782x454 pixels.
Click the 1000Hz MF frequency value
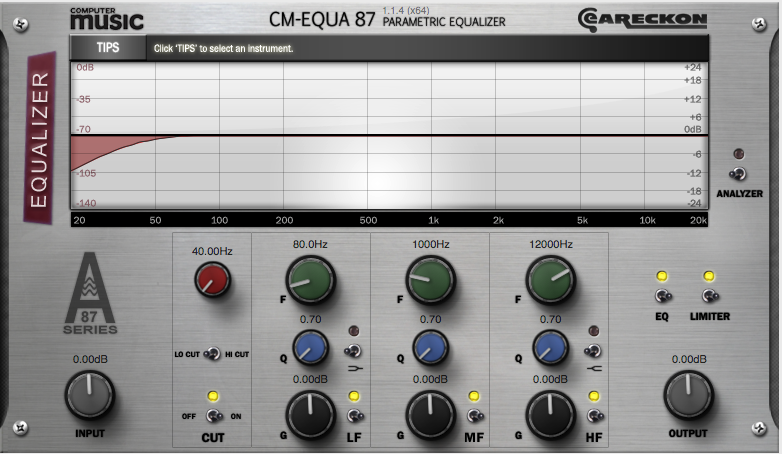[x=430, y=244]
